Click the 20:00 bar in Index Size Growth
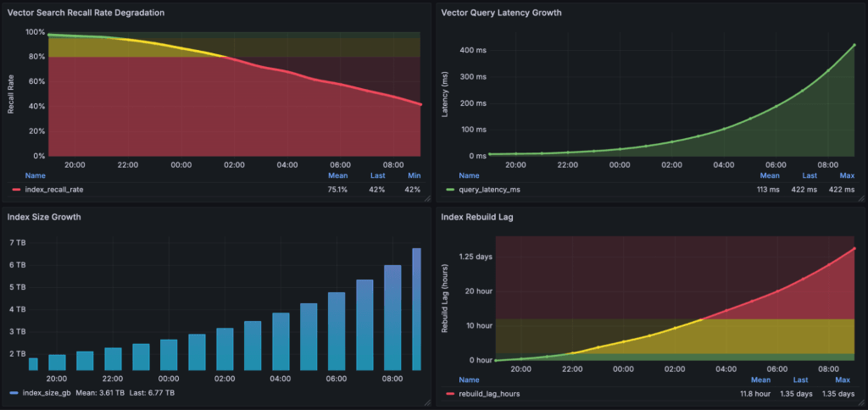This screenshot has width=868, height=410. click(57, 363)
